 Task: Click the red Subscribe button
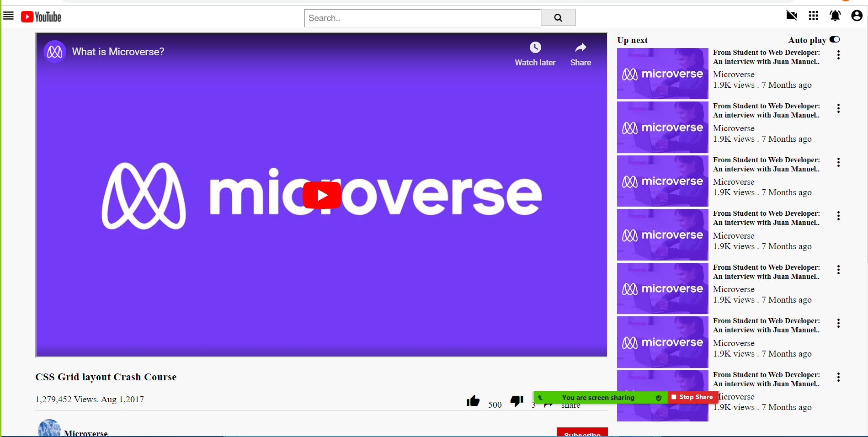coord(582,432)
